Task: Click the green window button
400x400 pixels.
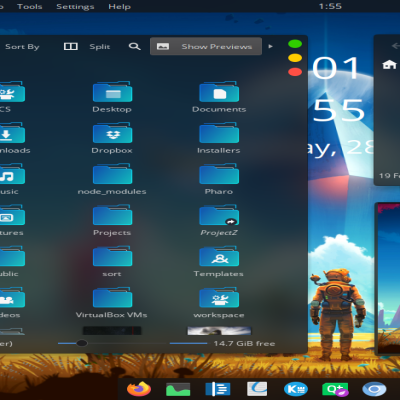Action: coord(295,44)
